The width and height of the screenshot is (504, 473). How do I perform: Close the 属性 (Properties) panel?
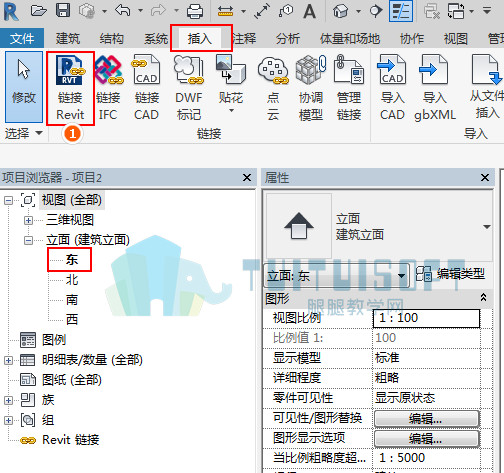(x=485, y=177)
